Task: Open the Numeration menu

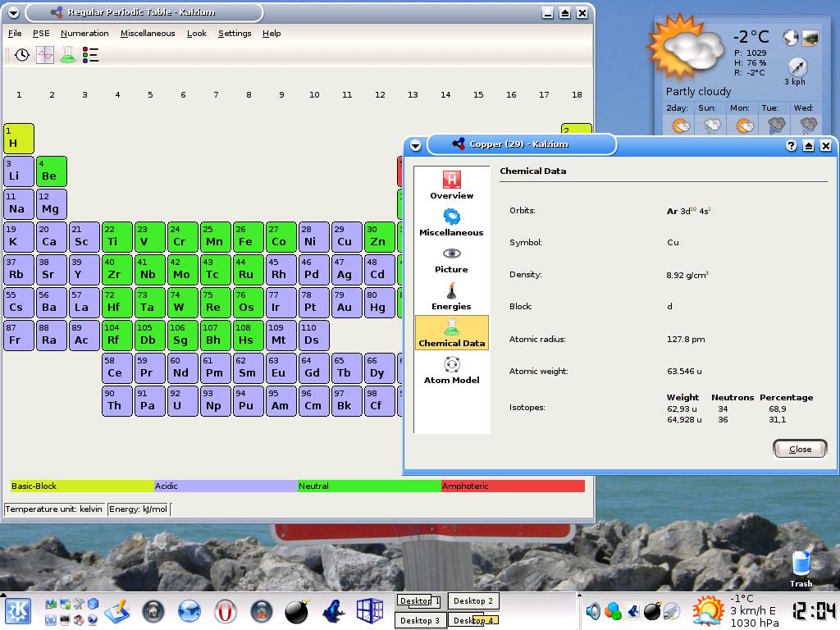Action: [x=84, y=34]
